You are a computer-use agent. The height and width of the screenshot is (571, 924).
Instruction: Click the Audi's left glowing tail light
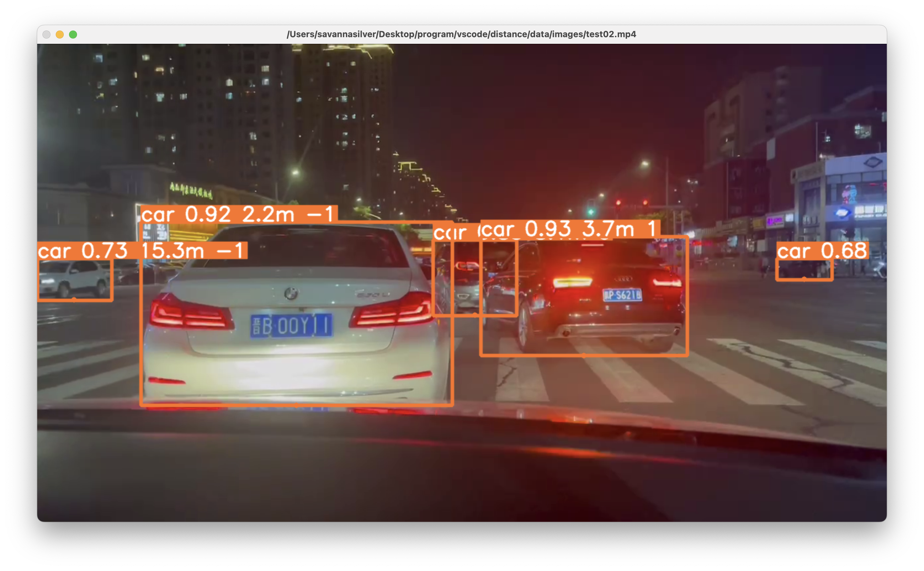point(572,283)
